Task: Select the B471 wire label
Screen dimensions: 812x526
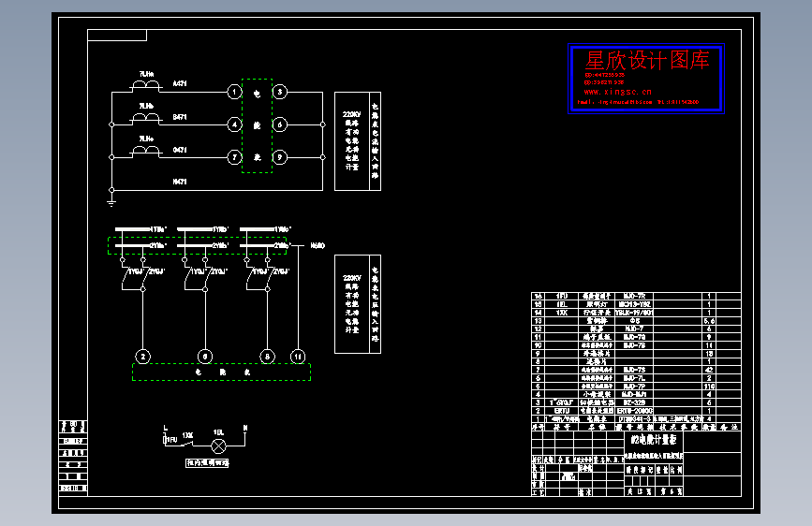Action: 180,117
